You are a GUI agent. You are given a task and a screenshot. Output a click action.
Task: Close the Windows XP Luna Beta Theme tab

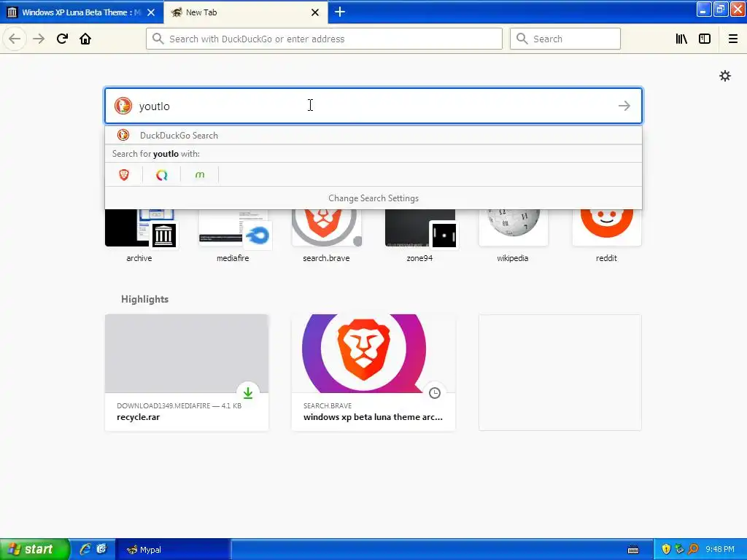151,12
